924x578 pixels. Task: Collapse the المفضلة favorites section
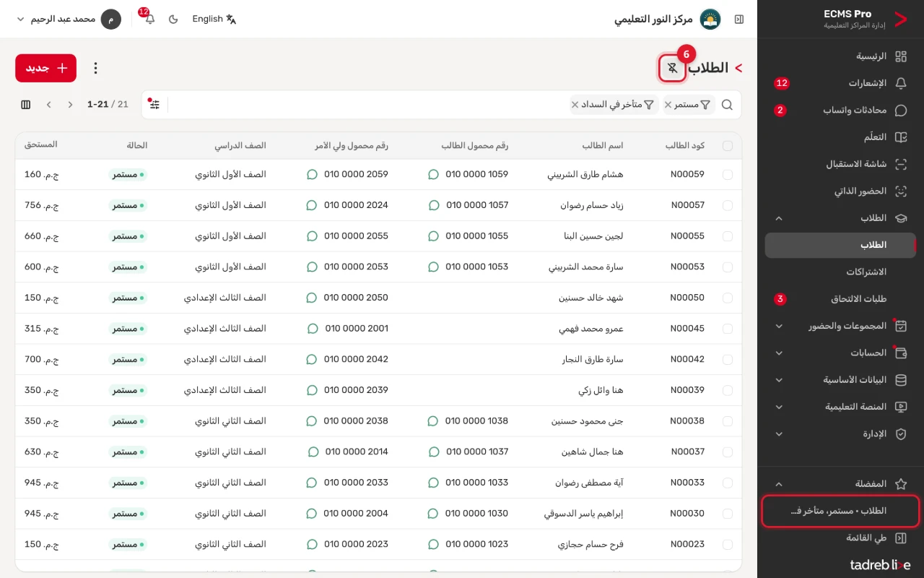[x=840, y=484]
